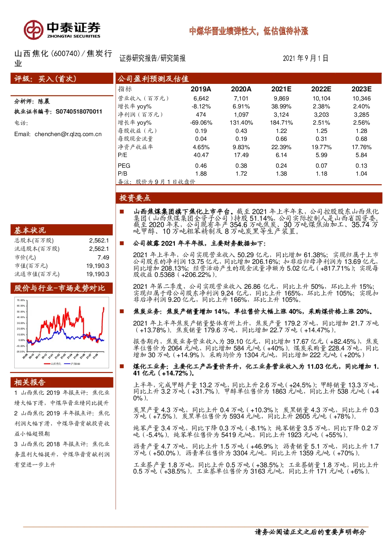
Task: Select the red report title headline
Action: (x=249, y=31)
